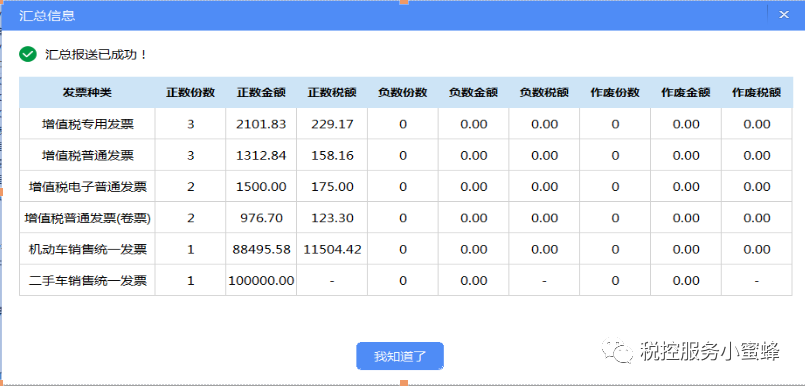Click the amount 100000.00 cell

point(261,281)
